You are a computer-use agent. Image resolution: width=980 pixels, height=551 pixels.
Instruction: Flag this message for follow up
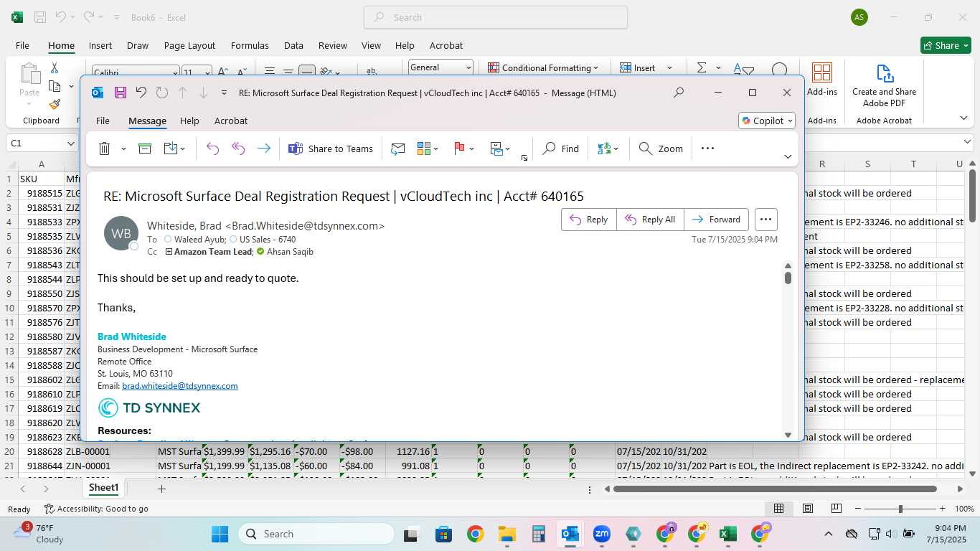click(459, 149)
